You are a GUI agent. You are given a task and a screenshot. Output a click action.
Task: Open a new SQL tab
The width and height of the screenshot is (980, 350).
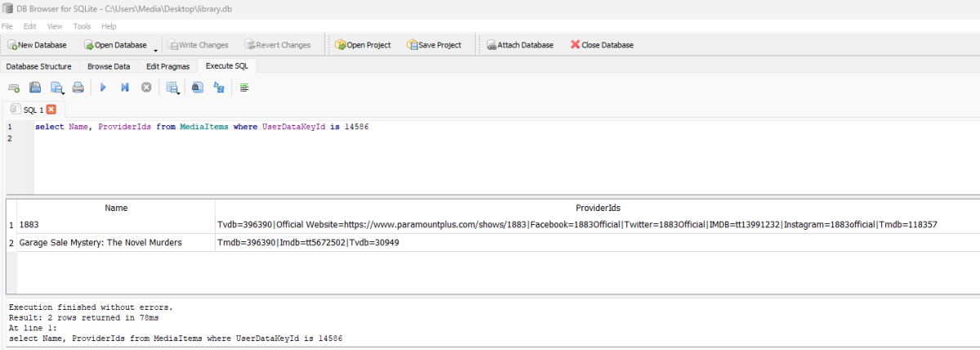coord(14,87)
